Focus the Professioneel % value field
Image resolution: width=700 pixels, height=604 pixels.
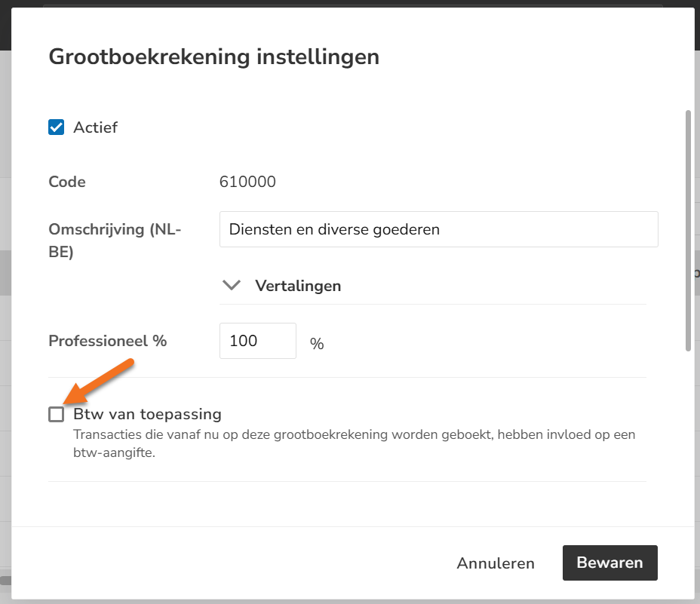click(257, 341)
